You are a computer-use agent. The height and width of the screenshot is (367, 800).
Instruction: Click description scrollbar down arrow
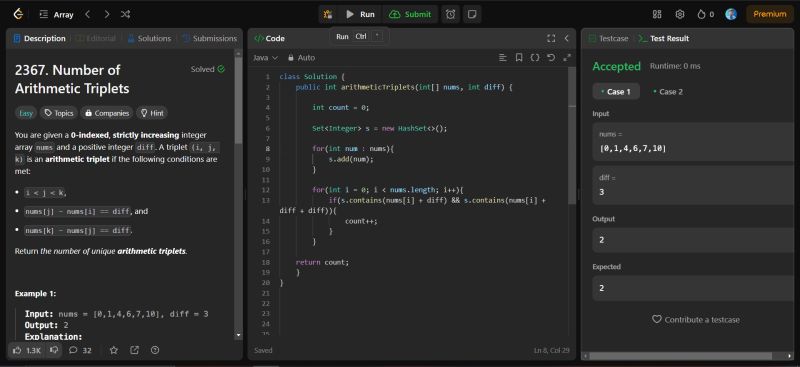pos(238,335)
